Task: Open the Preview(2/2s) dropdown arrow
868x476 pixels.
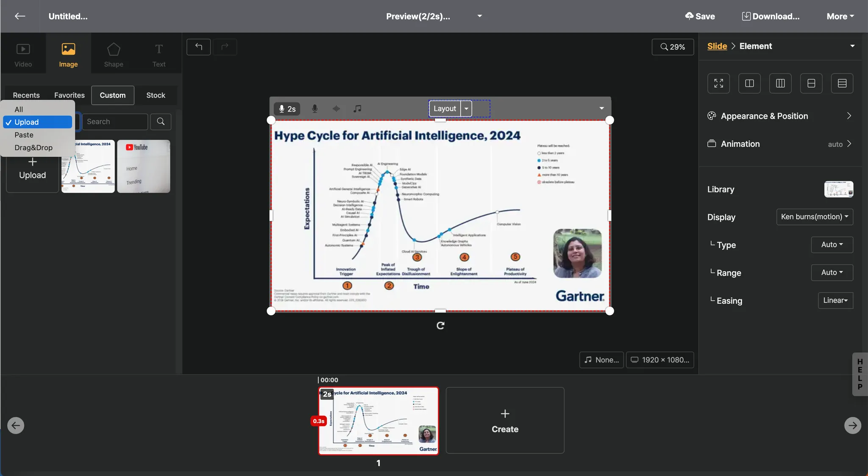Action: 480,16
